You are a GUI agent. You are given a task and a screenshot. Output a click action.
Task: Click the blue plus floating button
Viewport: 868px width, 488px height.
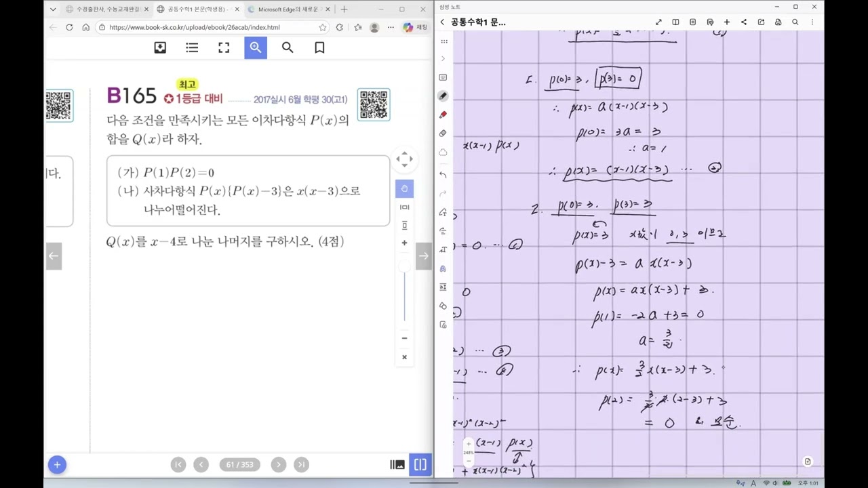click(57, 464)
